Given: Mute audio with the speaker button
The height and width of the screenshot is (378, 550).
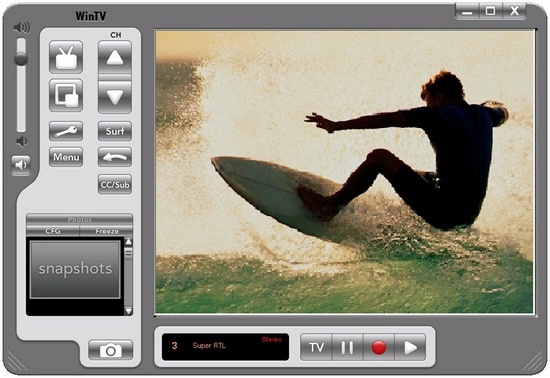Looking at the screenshot, I should click(21, 165).
